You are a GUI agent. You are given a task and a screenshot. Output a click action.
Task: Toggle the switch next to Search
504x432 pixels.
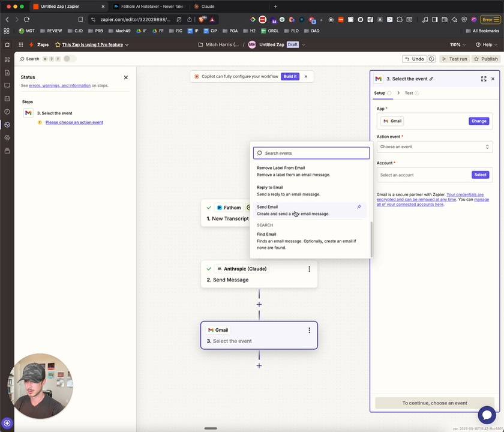tap(69, 59)
